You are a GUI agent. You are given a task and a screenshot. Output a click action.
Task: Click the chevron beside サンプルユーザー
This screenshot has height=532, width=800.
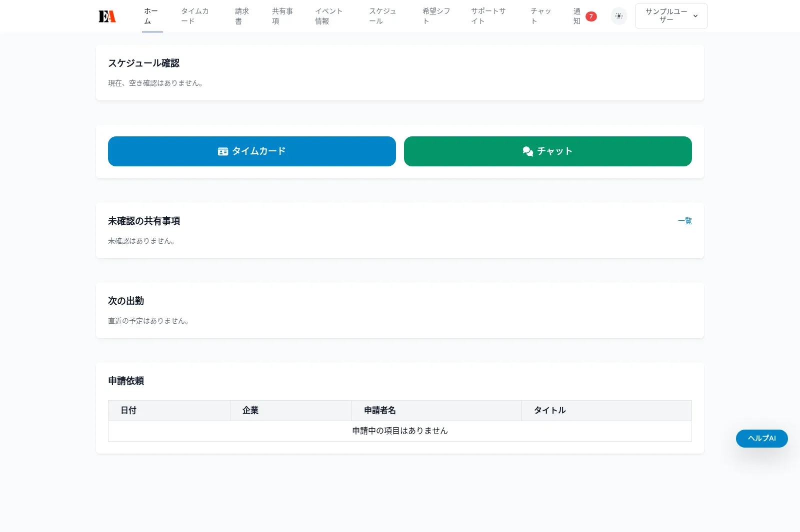[695, 15]
